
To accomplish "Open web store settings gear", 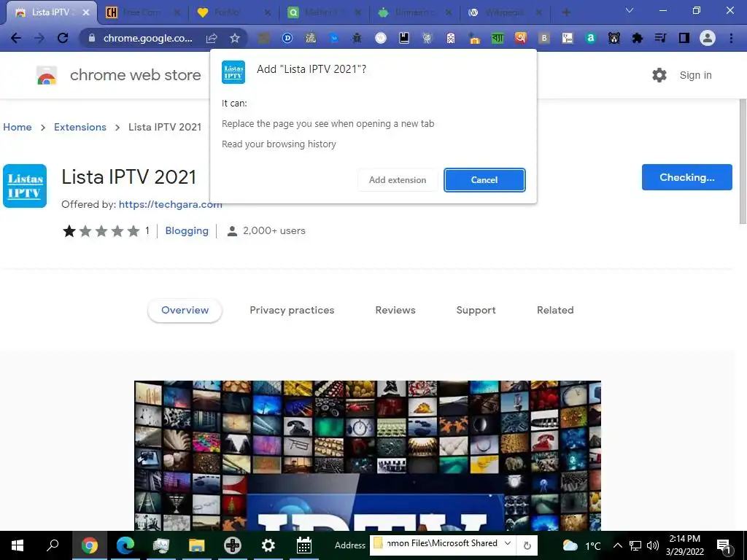I will click(x=659, y=75).
